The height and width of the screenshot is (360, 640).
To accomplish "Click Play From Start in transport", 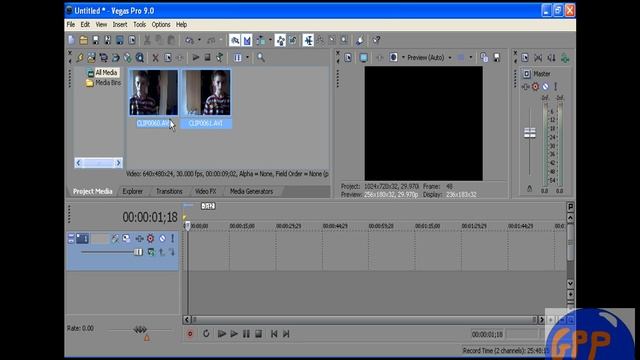I will pos(222,334).
